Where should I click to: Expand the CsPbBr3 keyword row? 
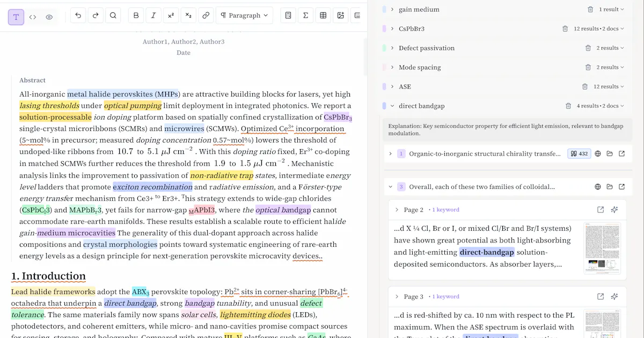click(392, 28)
